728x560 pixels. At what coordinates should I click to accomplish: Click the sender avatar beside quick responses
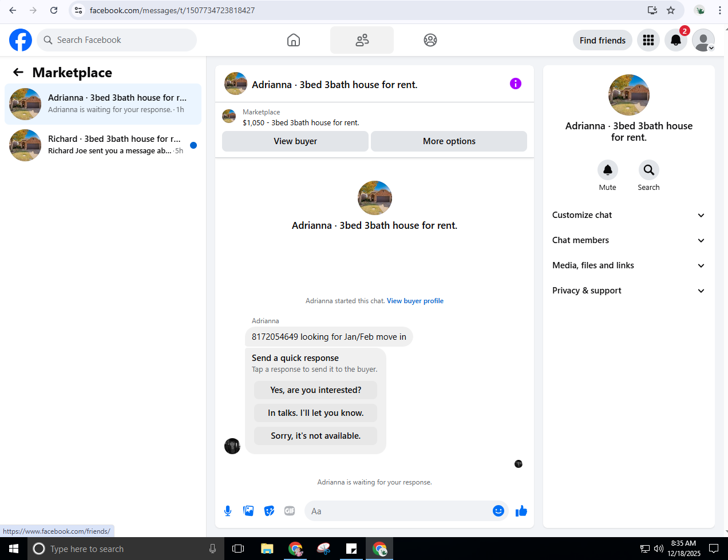(x=232, y=446)
